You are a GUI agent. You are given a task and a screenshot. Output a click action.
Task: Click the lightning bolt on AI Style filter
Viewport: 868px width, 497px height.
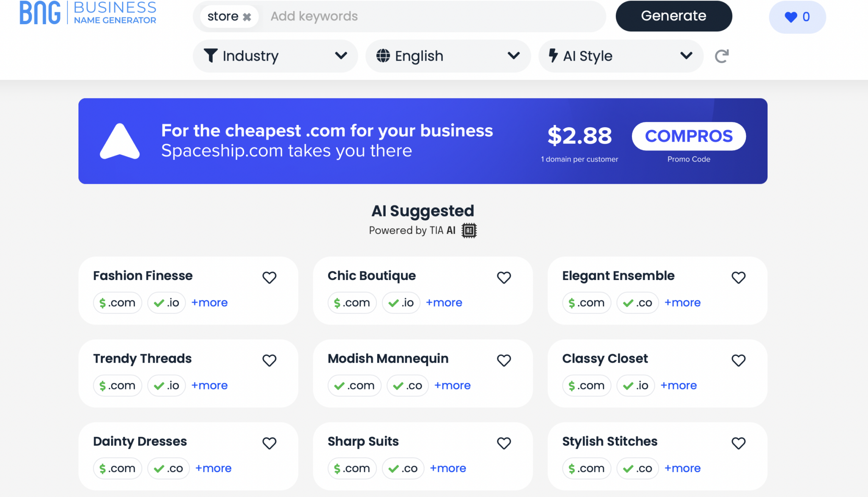tap(554, 56)
